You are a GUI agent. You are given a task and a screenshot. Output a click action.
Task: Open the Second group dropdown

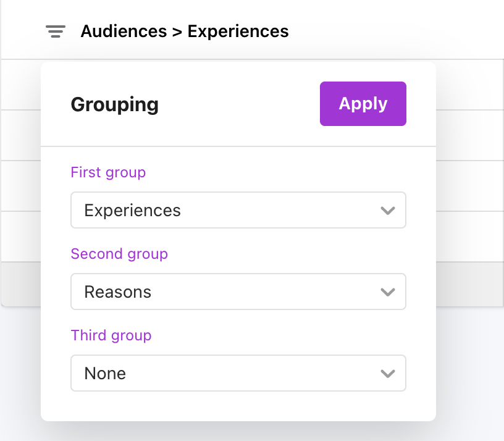(238, 292)
